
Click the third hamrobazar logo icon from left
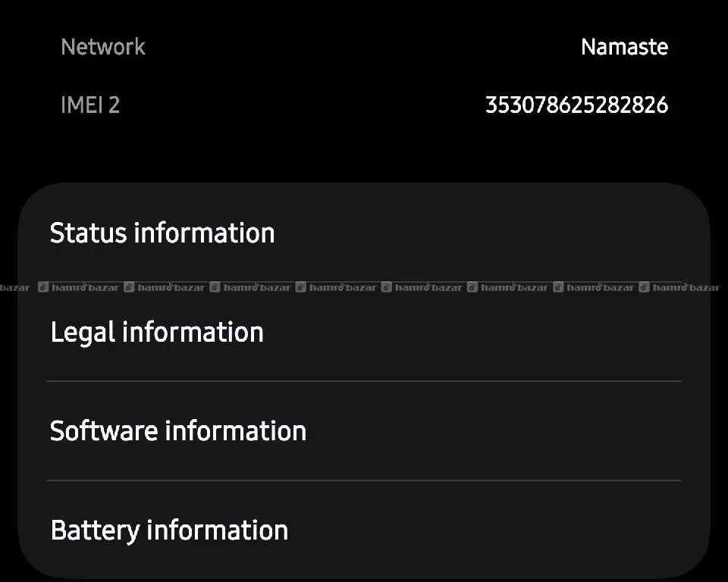(x=215, y=287)
